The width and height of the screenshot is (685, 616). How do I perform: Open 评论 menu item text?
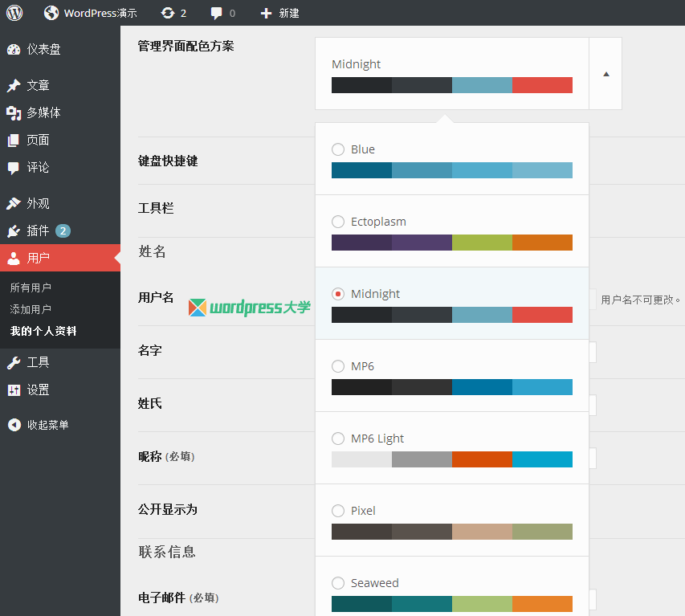pyautogui.click(x=38, y=168)
